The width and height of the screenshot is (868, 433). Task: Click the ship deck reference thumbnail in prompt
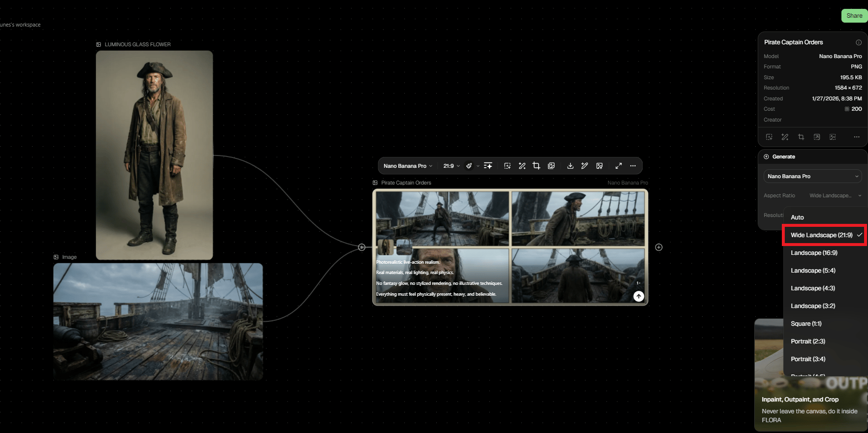click(x=404, y=247)
